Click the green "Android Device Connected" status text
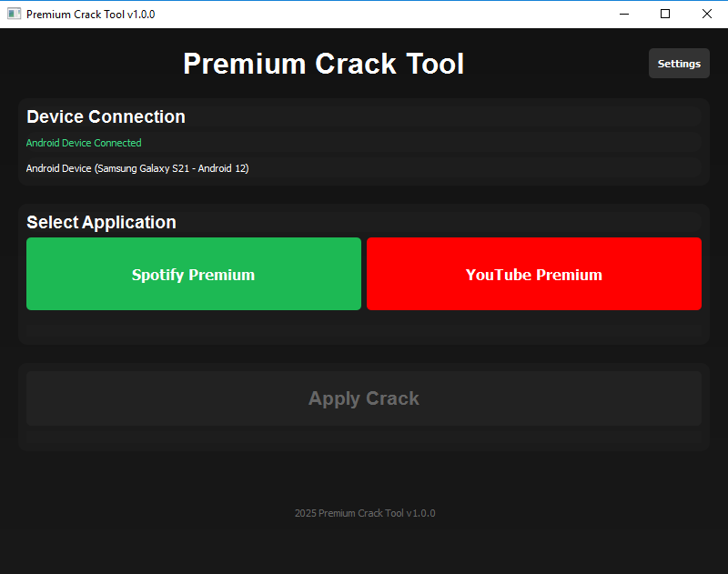The width and height of the screenshot is (728, 574). (84, 143)
